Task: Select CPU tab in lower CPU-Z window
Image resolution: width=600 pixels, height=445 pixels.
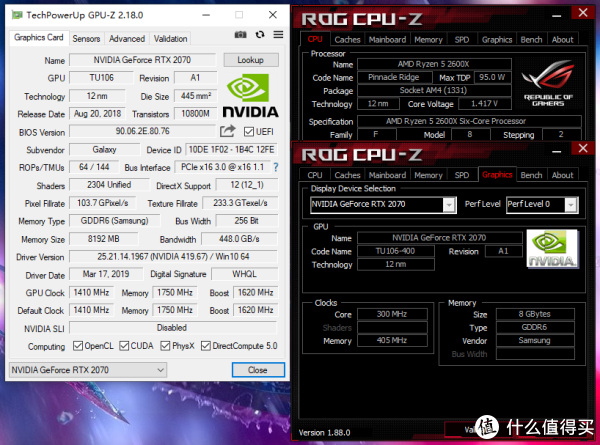Action: point(315,175)
